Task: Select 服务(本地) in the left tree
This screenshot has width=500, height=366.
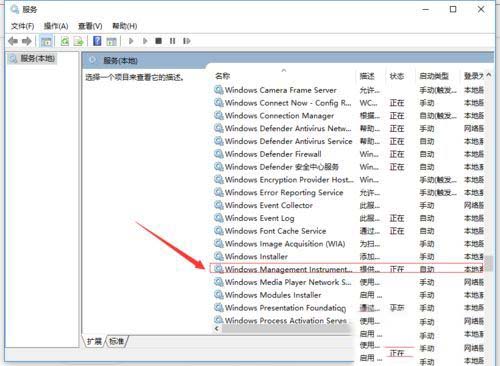Action: coord(32,59)
